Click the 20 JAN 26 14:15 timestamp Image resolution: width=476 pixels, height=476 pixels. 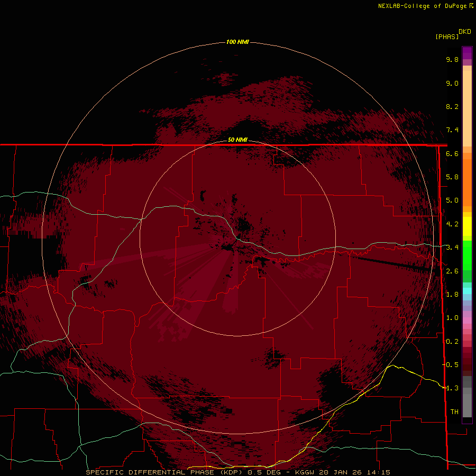354,472
